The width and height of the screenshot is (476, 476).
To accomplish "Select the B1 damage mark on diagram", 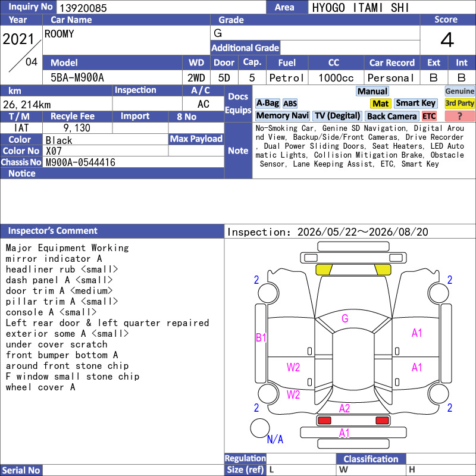I will [261, 337].
